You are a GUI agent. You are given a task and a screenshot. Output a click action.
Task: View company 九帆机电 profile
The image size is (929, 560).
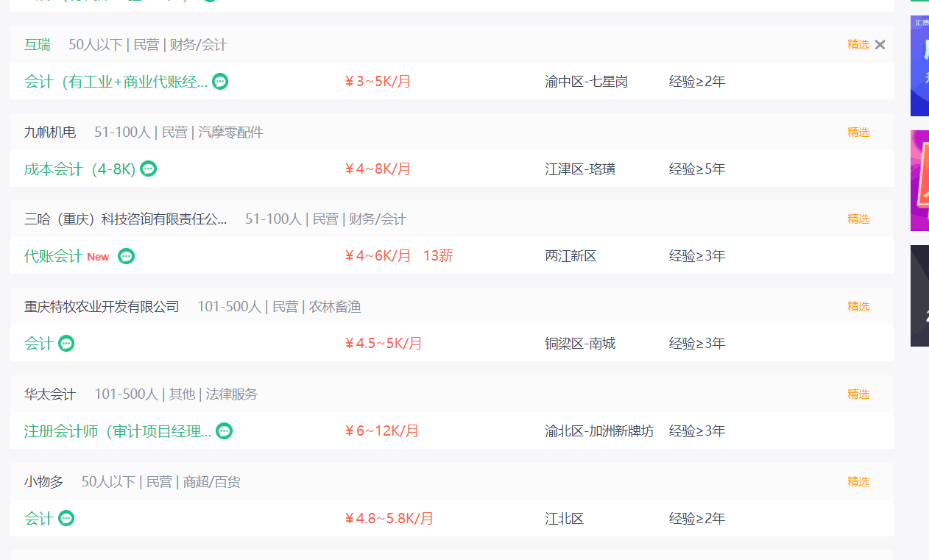(x=50, y=132)
